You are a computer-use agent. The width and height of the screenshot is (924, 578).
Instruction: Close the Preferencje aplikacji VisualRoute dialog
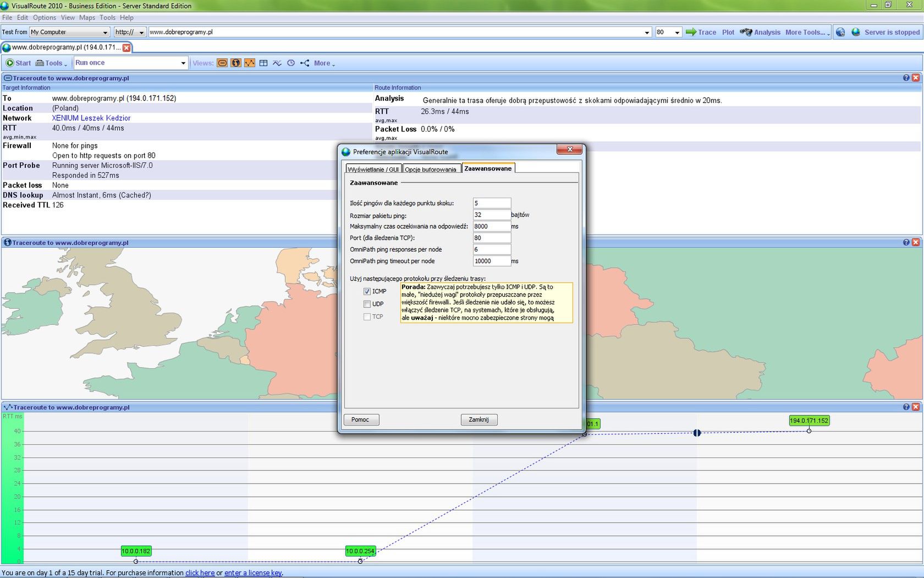(570, 149)
